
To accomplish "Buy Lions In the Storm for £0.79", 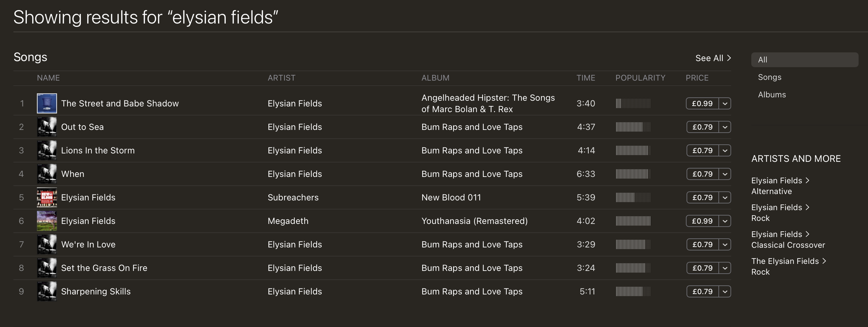I will [x=702, y=150].
